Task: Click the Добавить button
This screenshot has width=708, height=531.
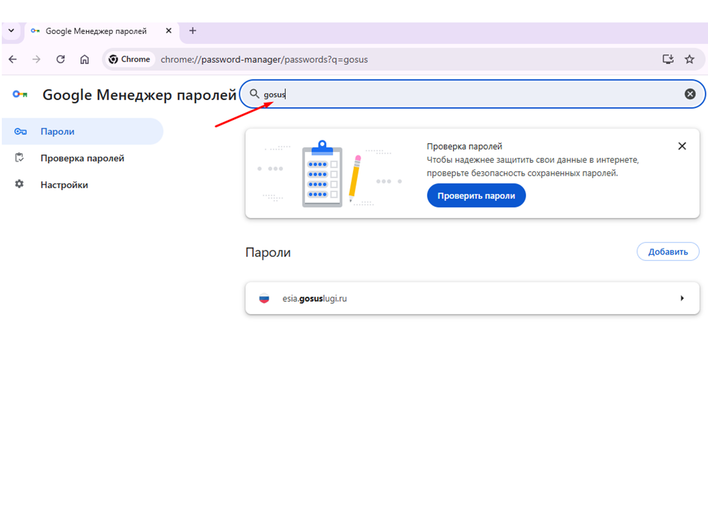Action: 668,252
